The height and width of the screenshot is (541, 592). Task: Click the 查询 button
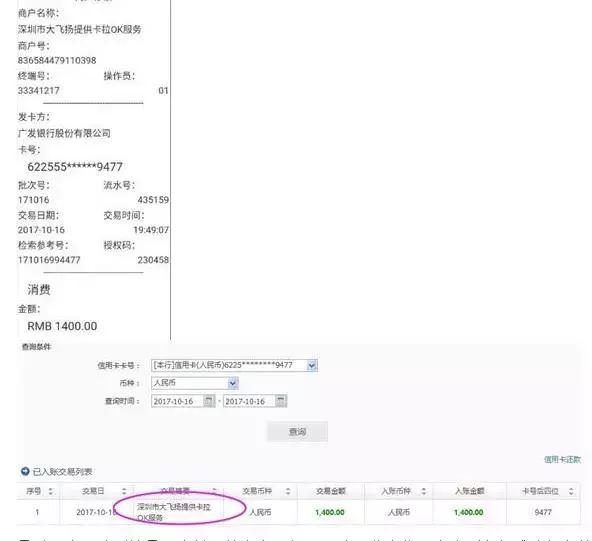(x=297, y=432)
